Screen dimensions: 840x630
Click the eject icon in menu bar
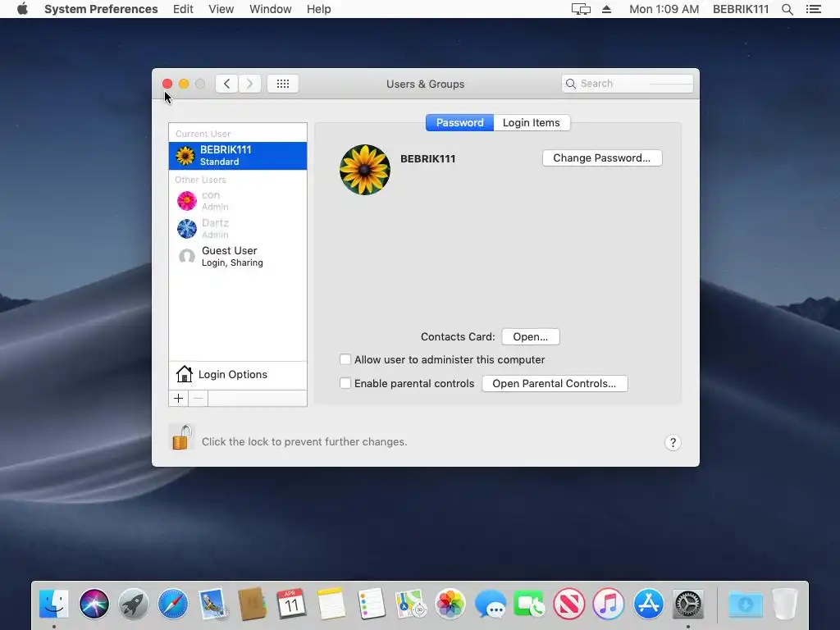[606, 9]
